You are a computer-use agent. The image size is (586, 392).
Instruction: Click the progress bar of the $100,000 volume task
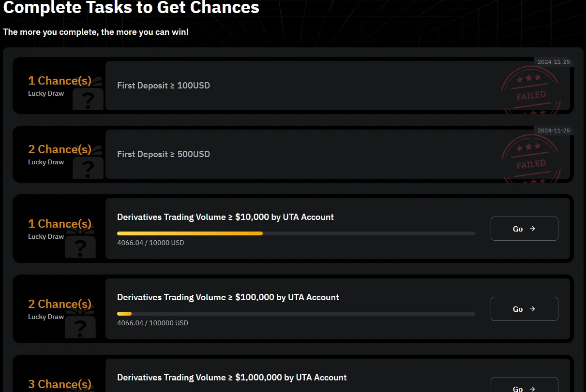tap(296, 314)
